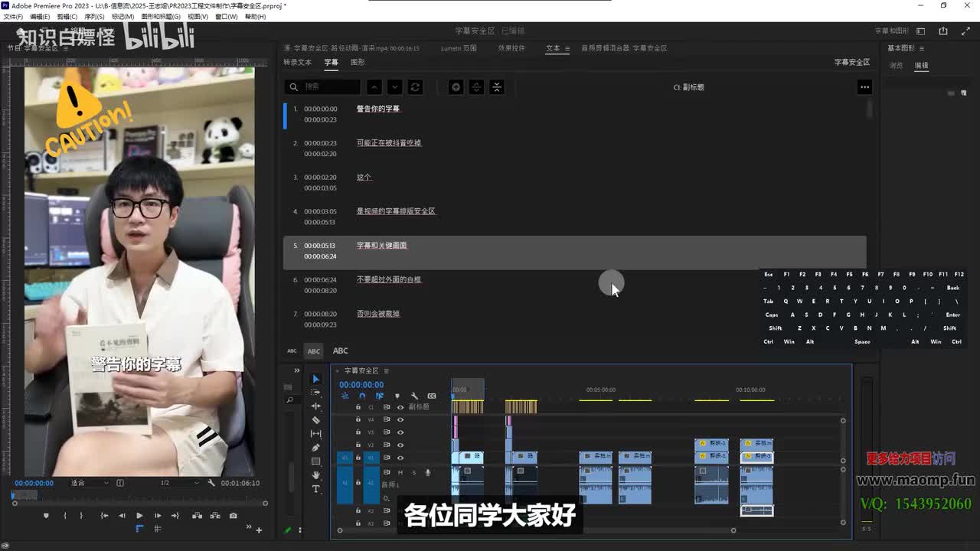The height and width of the screenshot is (551, 980).
Task: Open the 文本 panel hamburger menu
Action: point(567,48)
